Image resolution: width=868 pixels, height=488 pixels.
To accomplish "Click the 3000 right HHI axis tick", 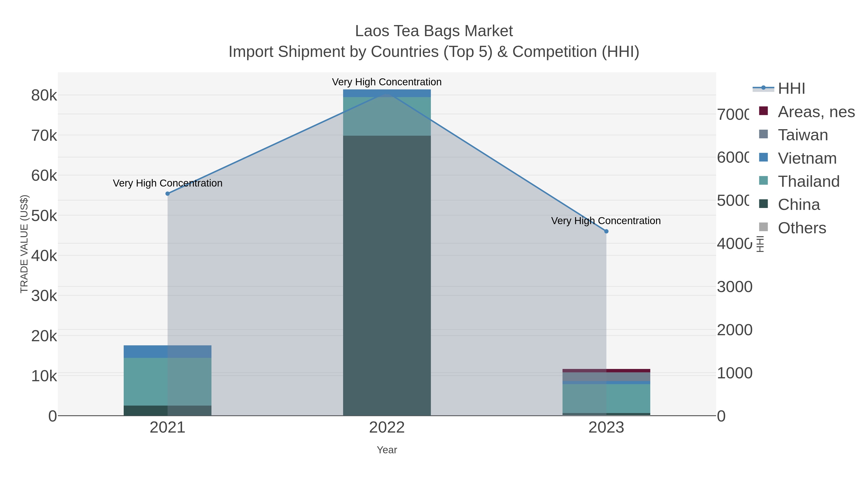I will (x=735, y=287).
